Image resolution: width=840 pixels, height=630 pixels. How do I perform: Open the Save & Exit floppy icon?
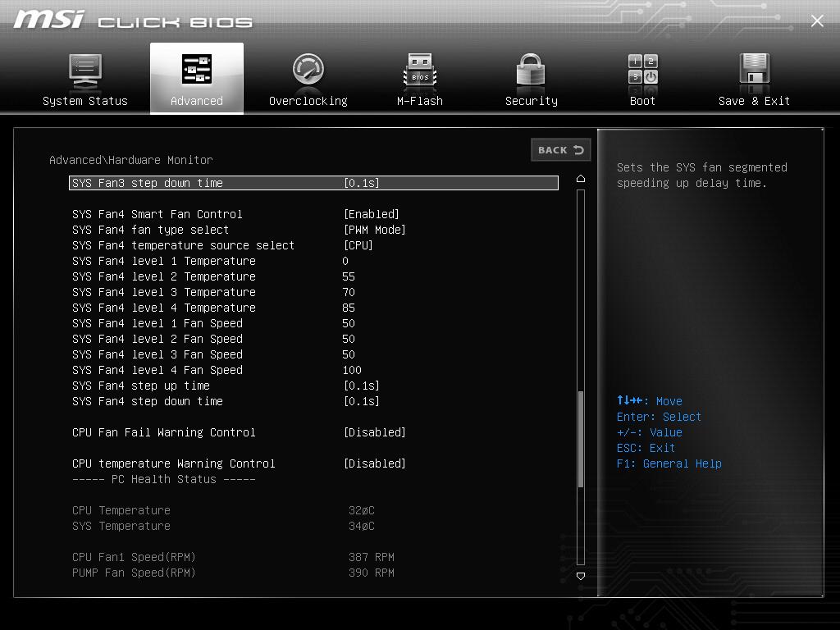tap(755, 69)
